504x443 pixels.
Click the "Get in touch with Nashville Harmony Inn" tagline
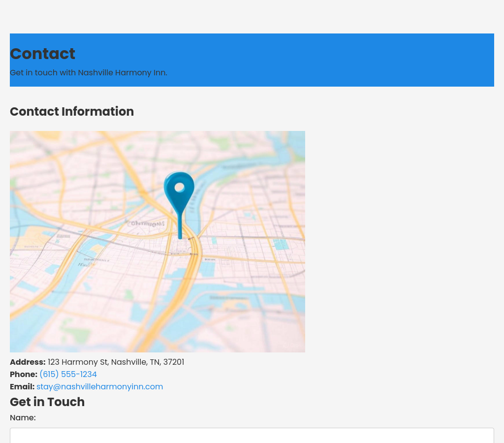(89, 73)
